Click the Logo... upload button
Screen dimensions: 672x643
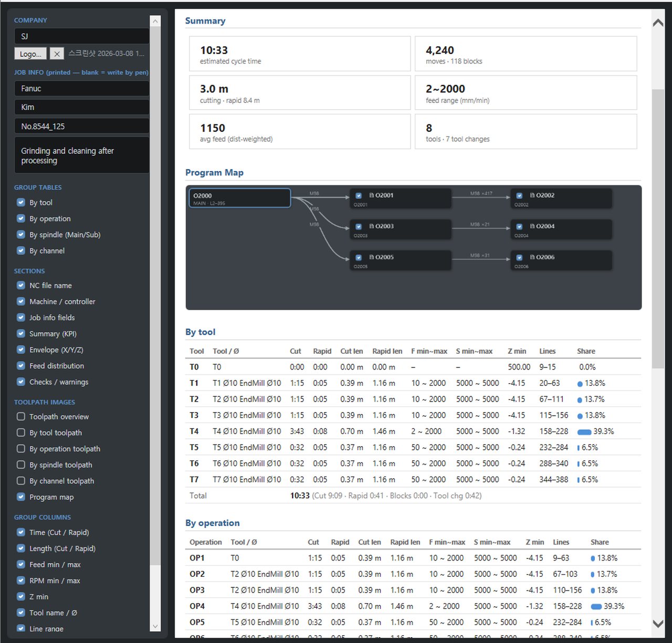(30, 54)
